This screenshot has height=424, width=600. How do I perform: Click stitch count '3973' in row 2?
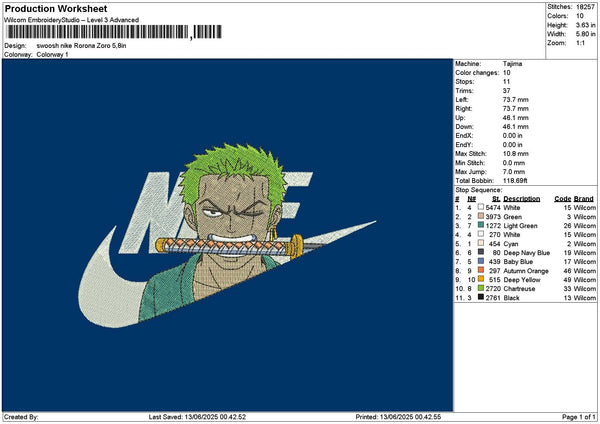point(493,217)
